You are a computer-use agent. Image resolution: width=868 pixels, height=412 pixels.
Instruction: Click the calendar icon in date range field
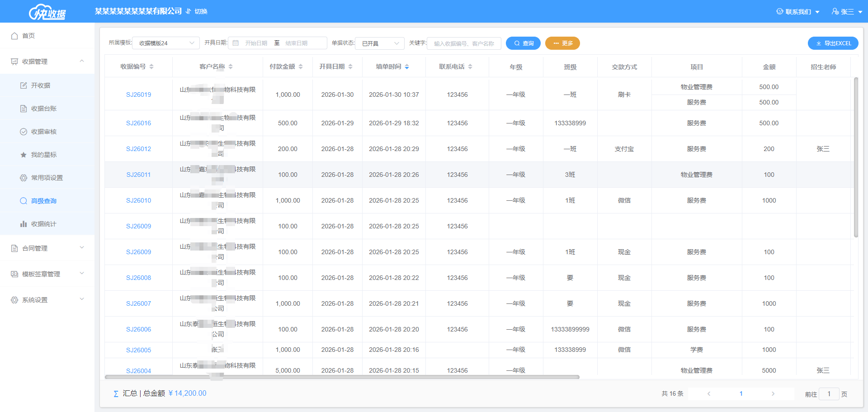(236, 43)
